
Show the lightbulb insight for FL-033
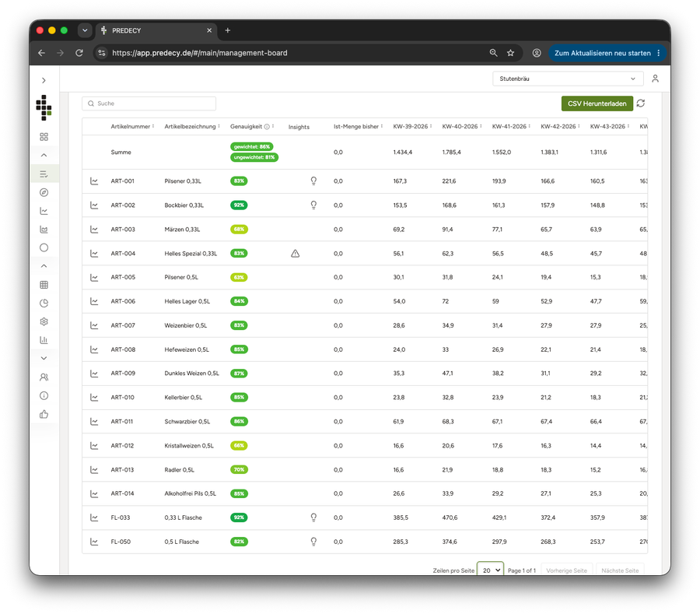pyautogui.click(x=314, y=518)
